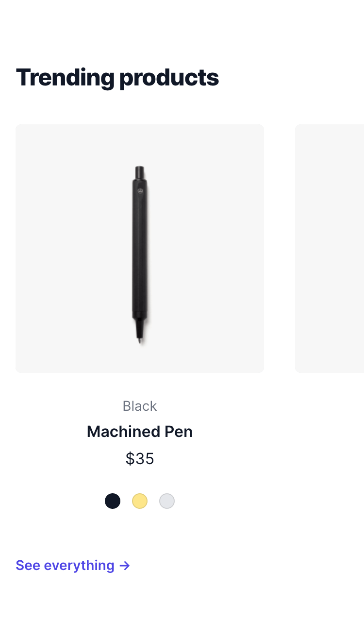The image size is (364, 637).
Task: Click the small logo emblem on the pen
Action: coord(140,191)
